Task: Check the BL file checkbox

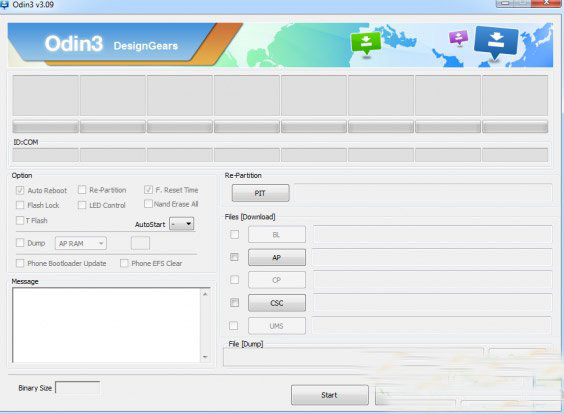Action: [235, 235]
